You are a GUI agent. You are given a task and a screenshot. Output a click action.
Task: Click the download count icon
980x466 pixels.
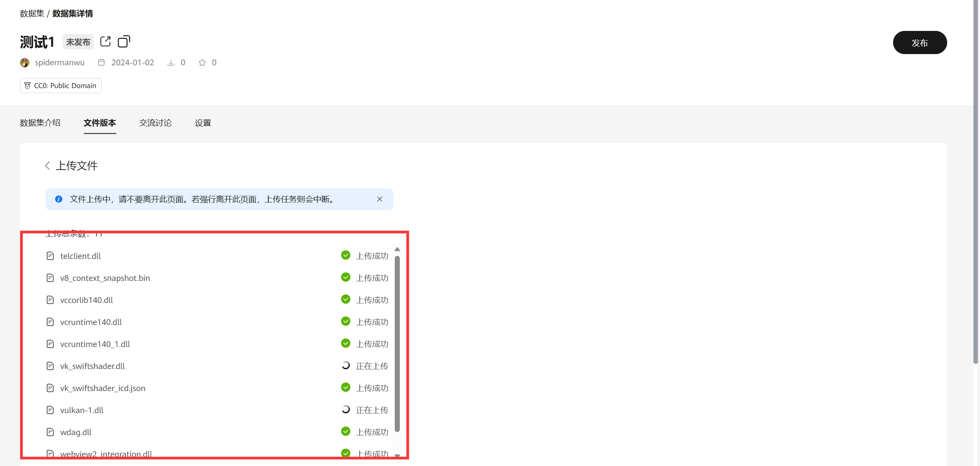point(171,63)
